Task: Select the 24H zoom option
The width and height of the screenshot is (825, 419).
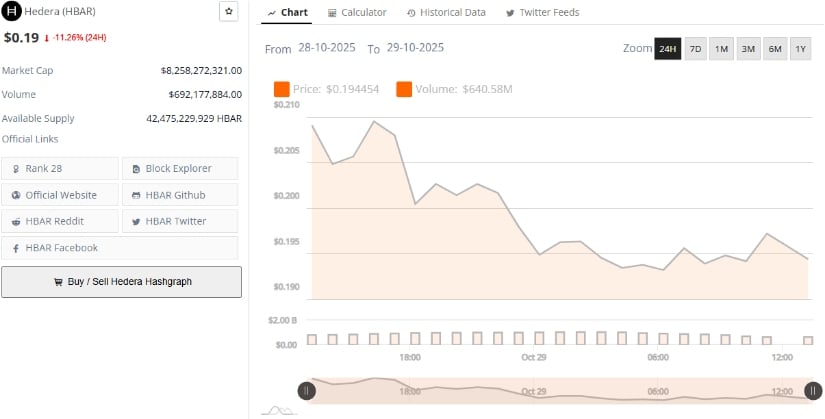Action: tap(667, 49)
